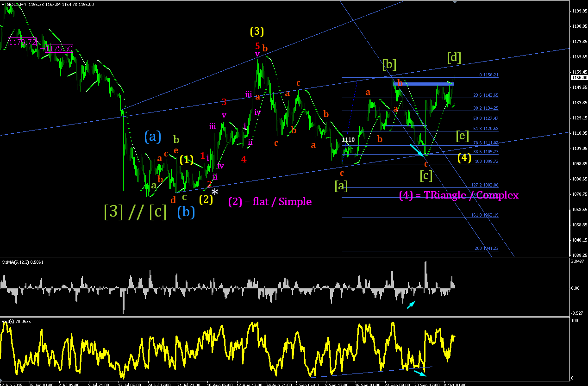
Task: Select the Fibonacci level '200 1041.23'
Action: tap(487, 249)
